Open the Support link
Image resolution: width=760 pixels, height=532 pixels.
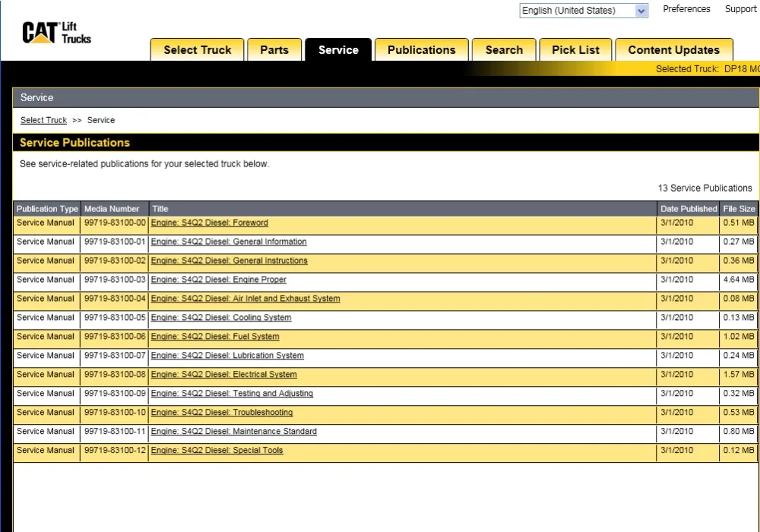(x=740, y=9)
